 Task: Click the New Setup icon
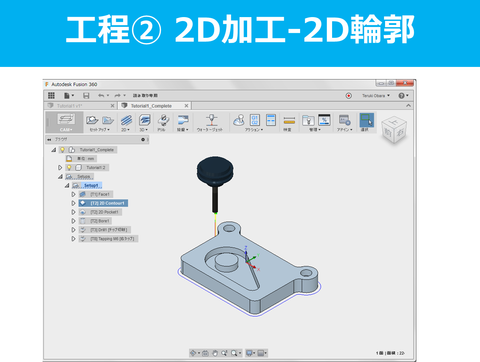pyautogui.click(x=92, y=120)
